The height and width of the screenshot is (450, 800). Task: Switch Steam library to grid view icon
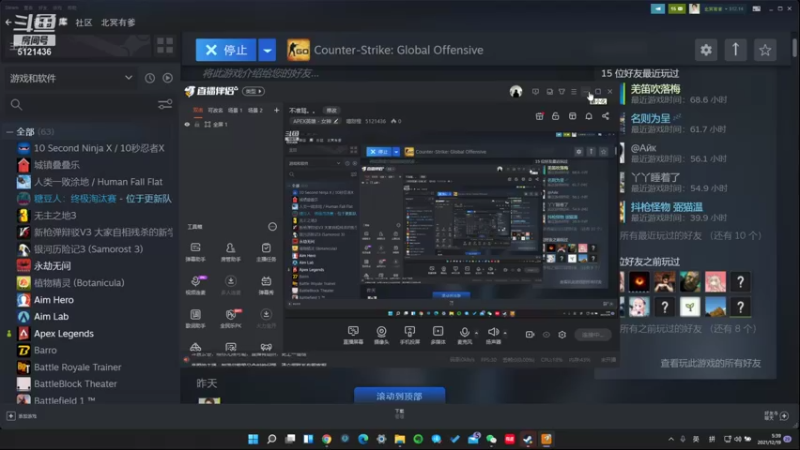[x=165, y=45]
